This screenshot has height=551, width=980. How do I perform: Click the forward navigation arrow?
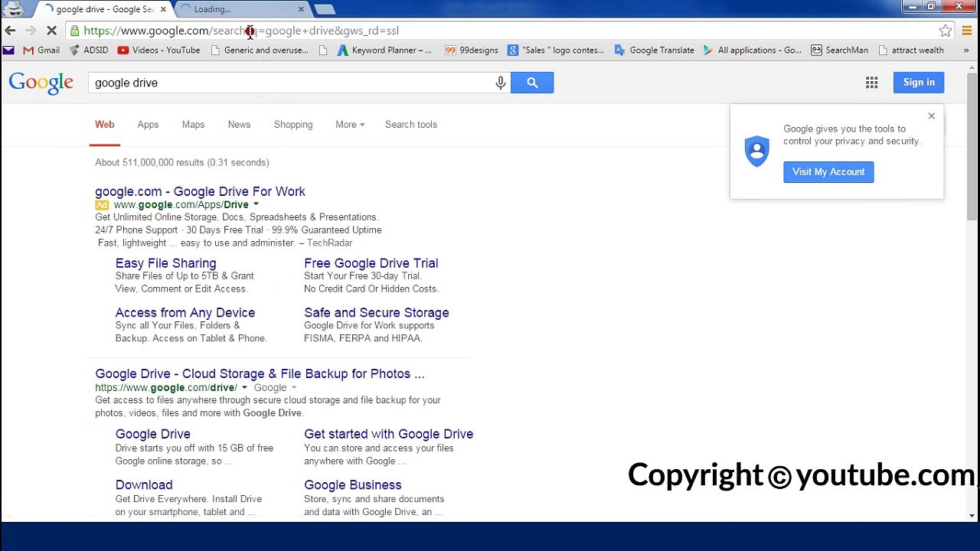(31, 31)
